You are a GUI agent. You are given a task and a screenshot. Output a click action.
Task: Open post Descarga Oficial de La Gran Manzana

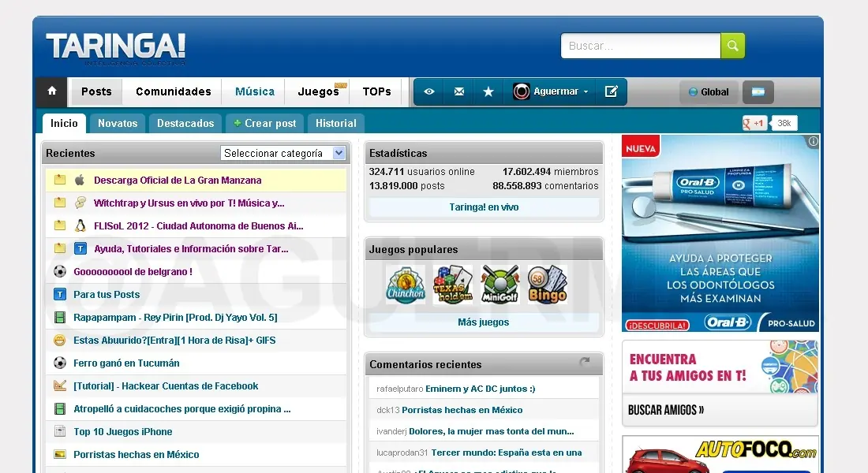178,180
